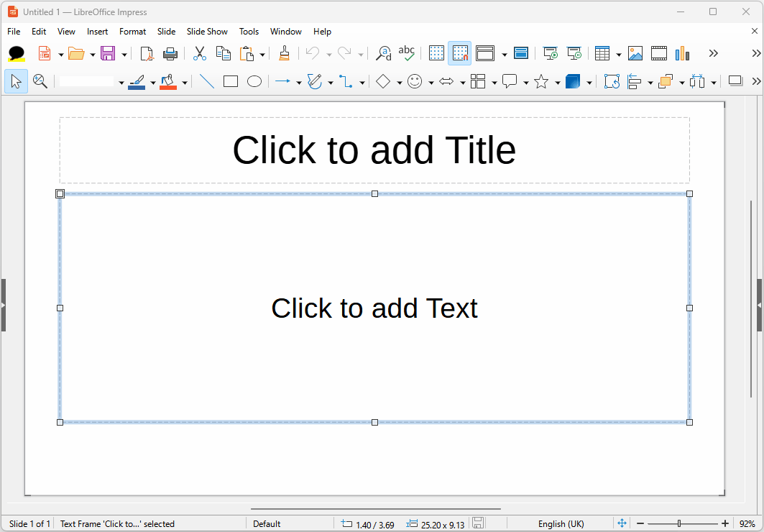Click the Fill Color red swatch

[168, 81]
